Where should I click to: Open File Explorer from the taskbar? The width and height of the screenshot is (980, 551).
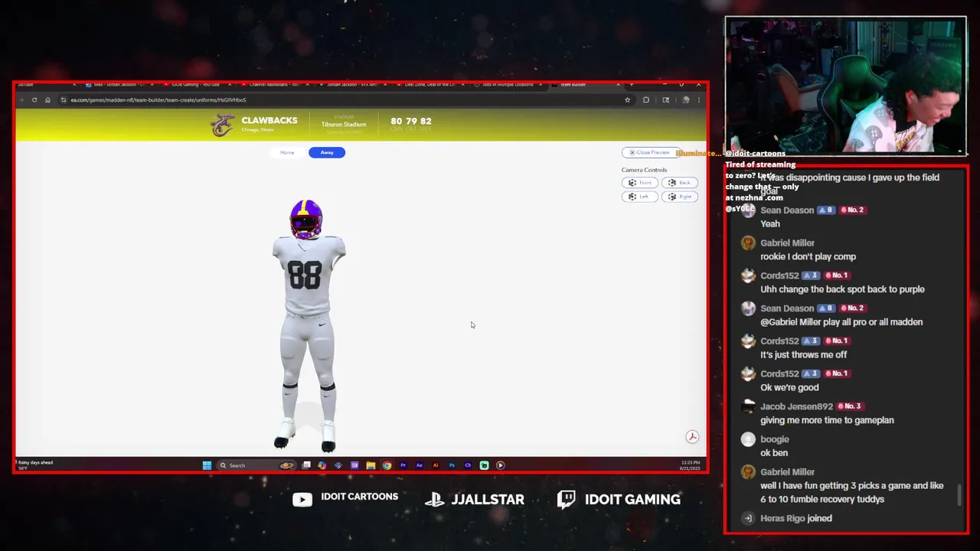(x=371, y=465)
